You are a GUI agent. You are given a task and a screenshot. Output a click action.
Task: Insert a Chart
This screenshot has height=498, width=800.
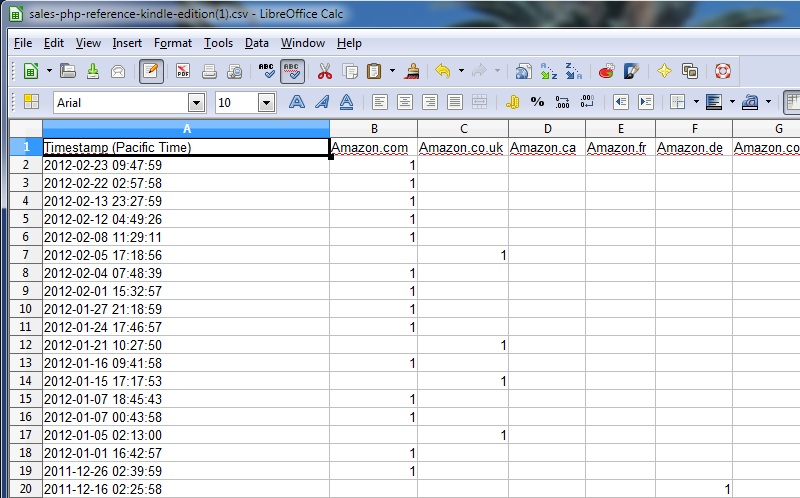point(606,71)
